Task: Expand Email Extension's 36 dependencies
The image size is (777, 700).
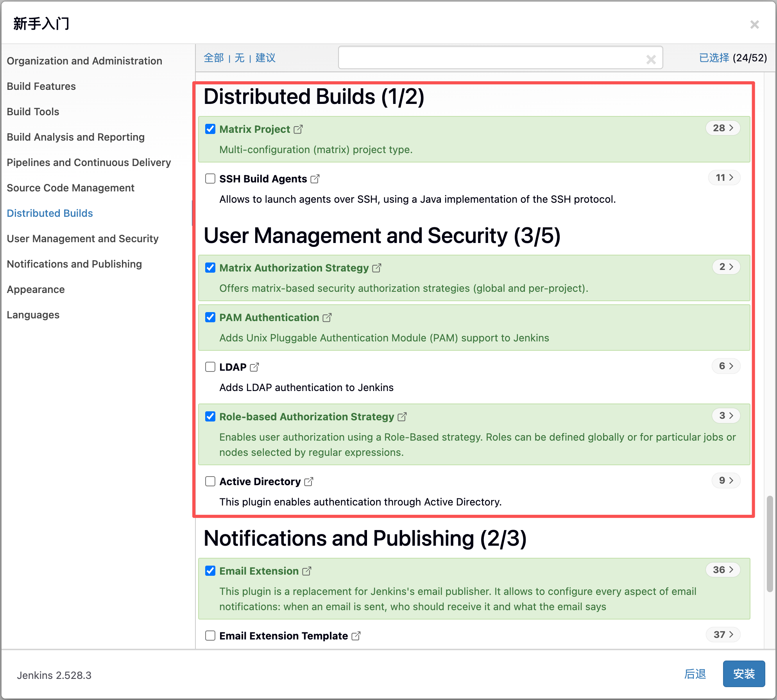Action: [723, 570]
